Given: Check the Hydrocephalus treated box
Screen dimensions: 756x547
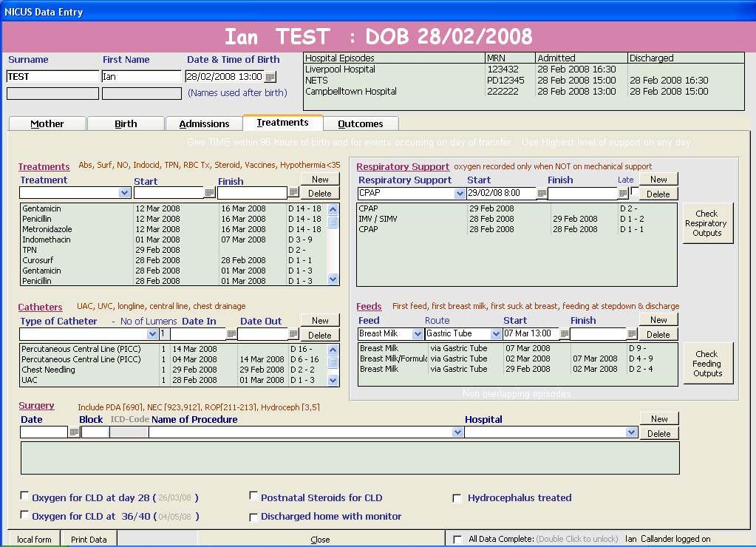Looking at the screenshot, I should pos(457,498).
